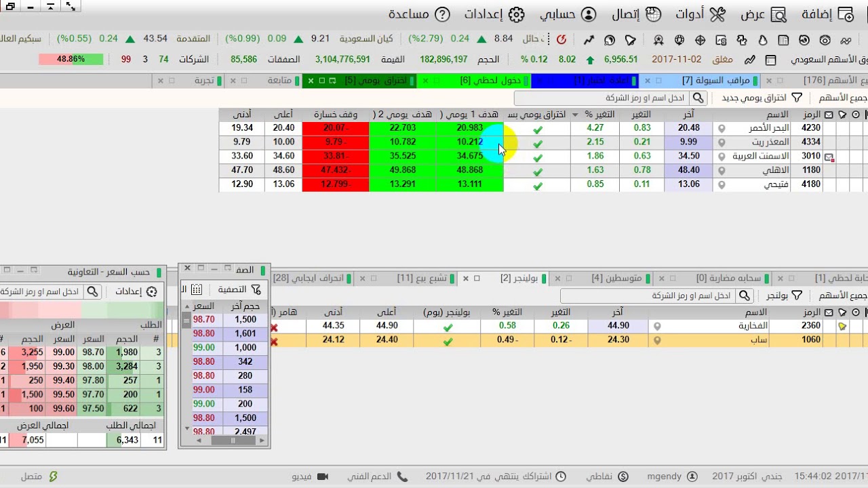The image size is (868, 488).
Task: Click the red refresh lightning icon
Action: (x=561, y=40)
